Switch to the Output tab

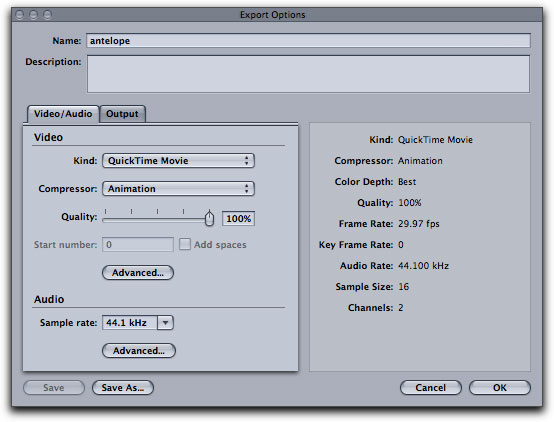122,114
